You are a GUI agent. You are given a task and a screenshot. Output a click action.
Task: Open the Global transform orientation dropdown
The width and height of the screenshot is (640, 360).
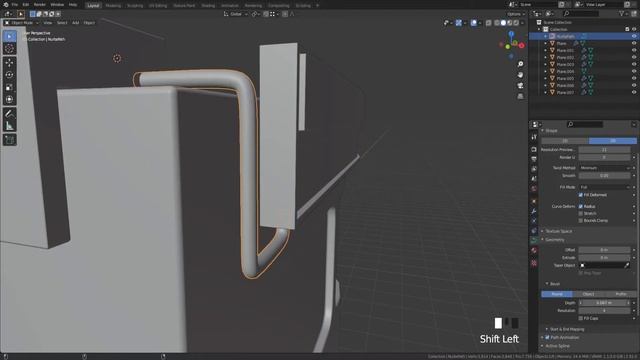point(236,14)
